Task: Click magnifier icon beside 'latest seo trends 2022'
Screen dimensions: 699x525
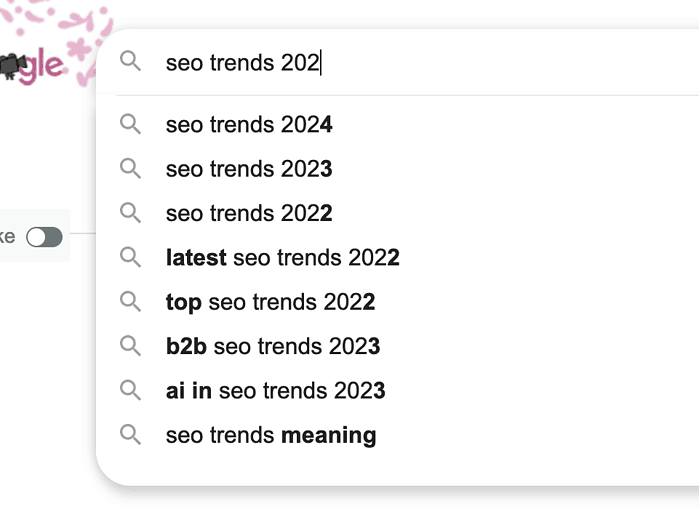Action: click(x=130, y=257)
